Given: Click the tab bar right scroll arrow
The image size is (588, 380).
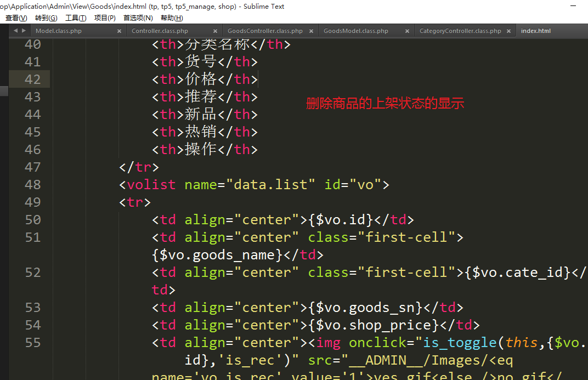Looking at the screenshot, I should (x=24, y=31).
